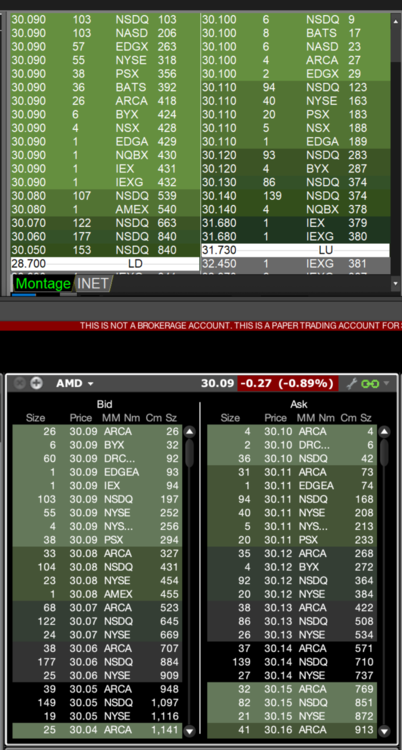Viewport: 402px width, 750px height.
Task: Select AMD ask row 30.13 NYSE size 26
Action: (x=292, y=635)
